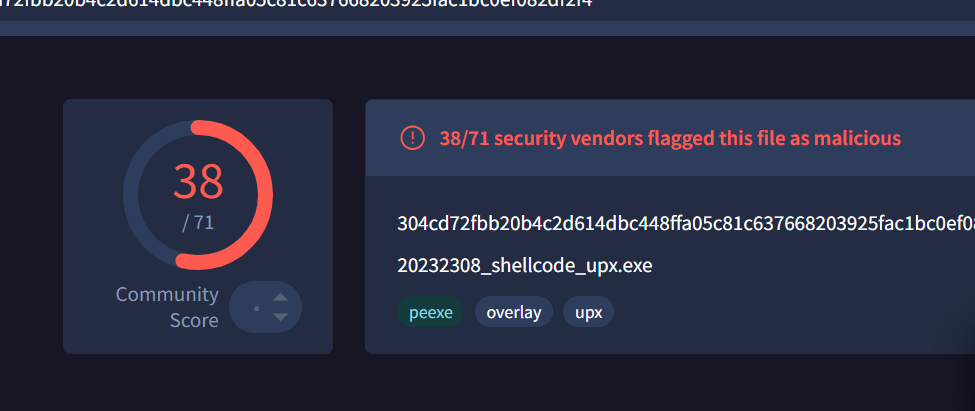Click the dot inside the community score pill
975x411 pixels.
point(256,308)
